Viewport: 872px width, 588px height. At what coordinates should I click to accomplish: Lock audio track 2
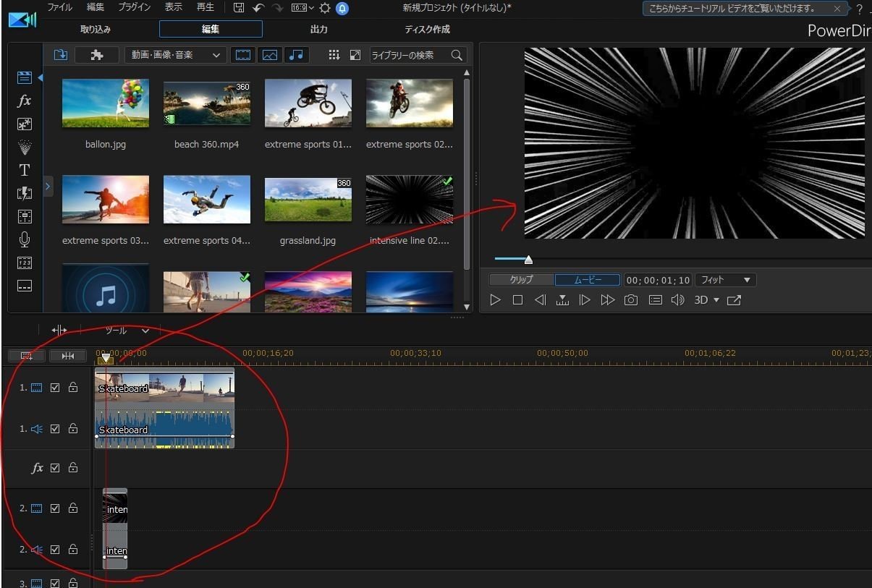73,550
